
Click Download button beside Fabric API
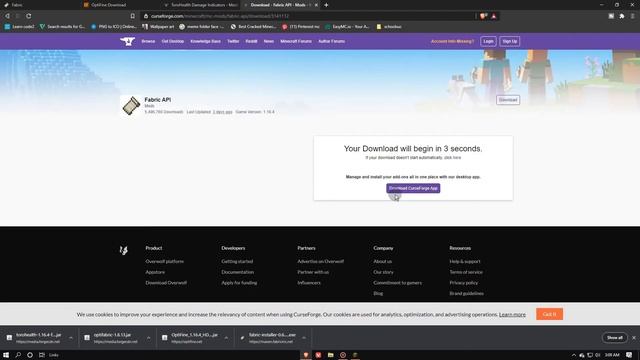click(508, 100)
